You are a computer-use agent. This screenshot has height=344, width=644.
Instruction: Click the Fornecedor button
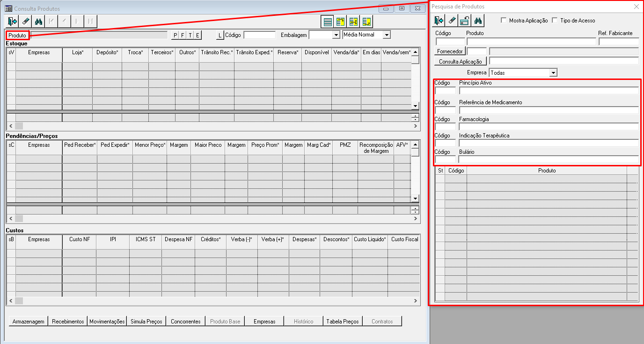point(450,51)
